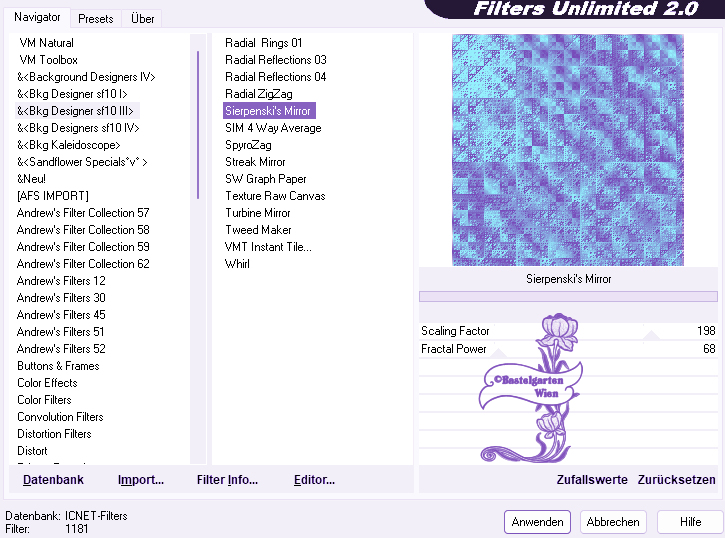Screen dimensions: 725x538
Task: Click Zufallswerte to randomize values
Action: click(x=592, y=480)
